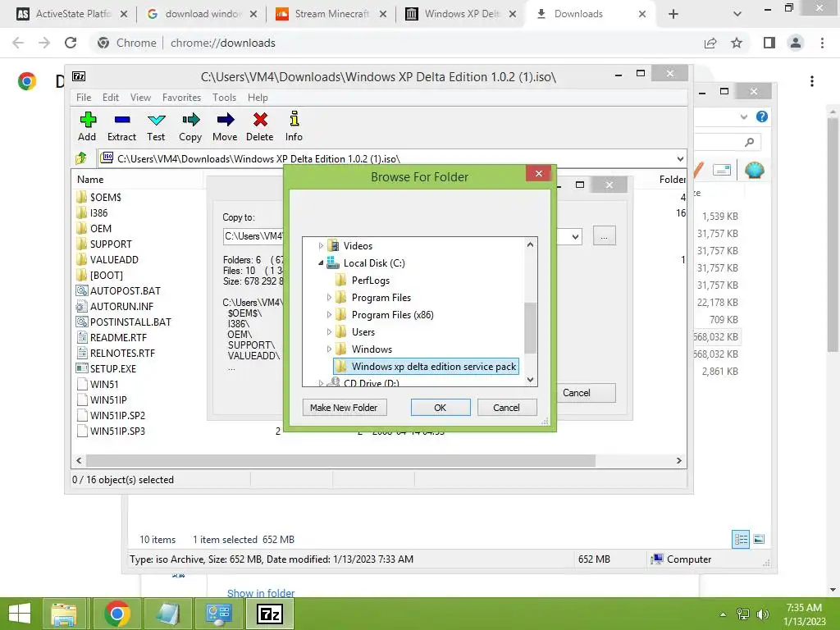Open File Explorer from taskbar

point(64,614)
